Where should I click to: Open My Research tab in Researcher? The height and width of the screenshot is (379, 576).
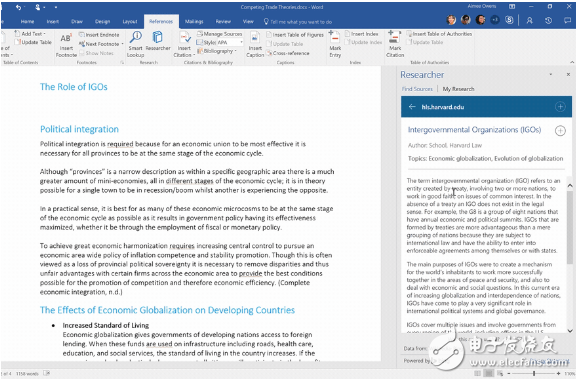tap(458, 89)
